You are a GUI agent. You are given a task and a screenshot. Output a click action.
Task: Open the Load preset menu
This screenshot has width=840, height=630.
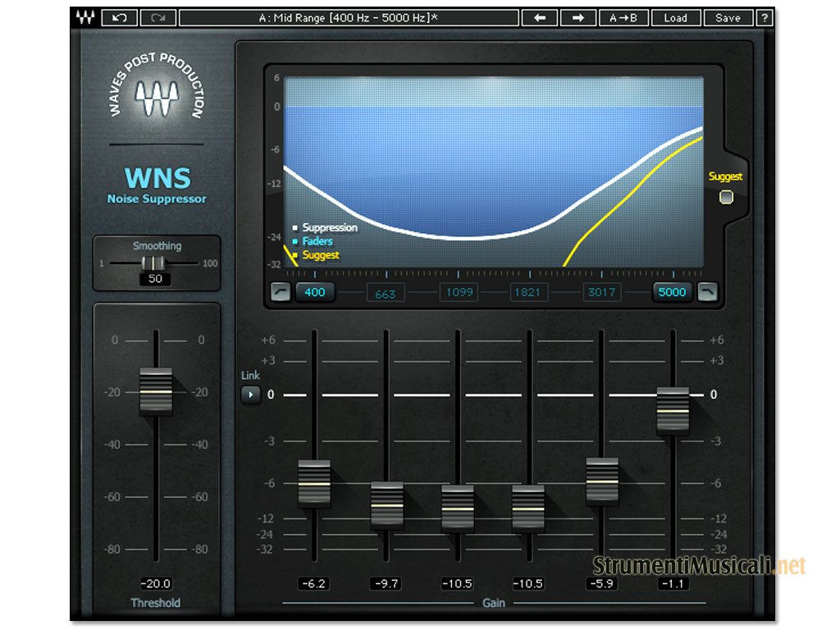[675, 17]
